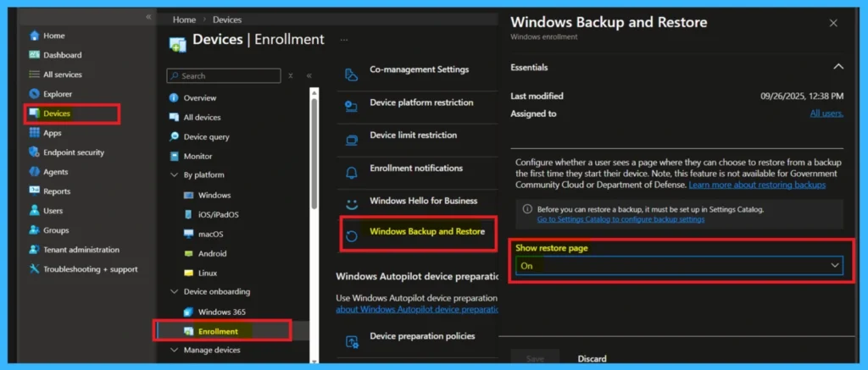The image size is (868, 370).
Task: Click the Windows 365 cube icon
Action: [189, 312]
